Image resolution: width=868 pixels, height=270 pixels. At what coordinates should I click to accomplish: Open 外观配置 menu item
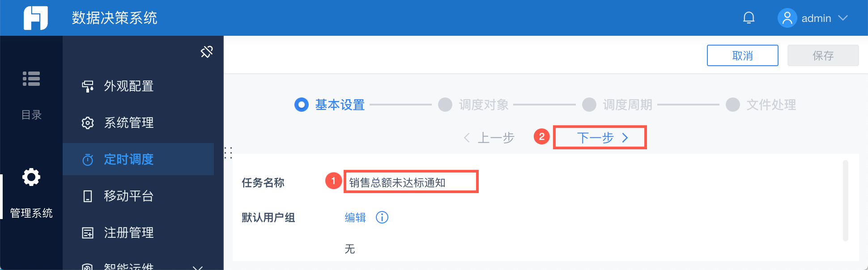(128, 86)
